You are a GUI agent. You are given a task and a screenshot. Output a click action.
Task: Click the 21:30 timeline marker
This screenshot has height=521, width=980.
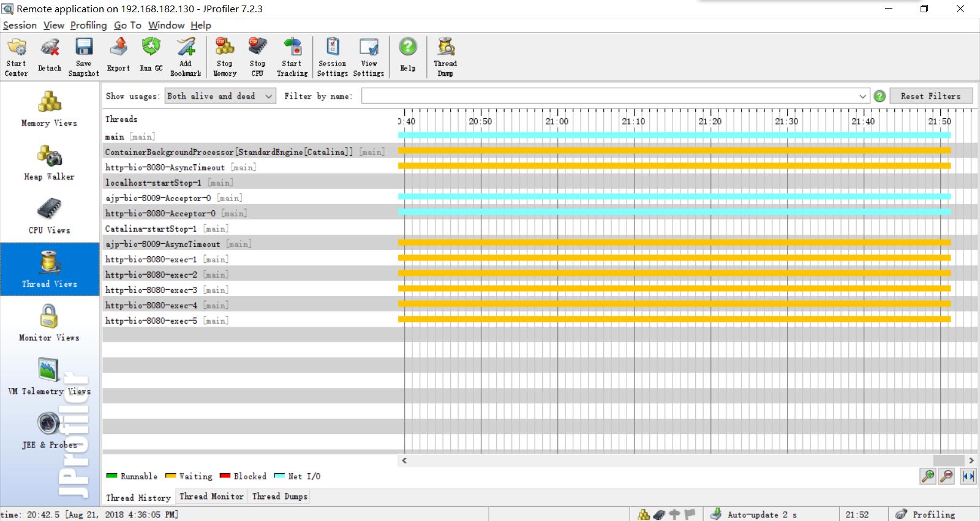786,121
